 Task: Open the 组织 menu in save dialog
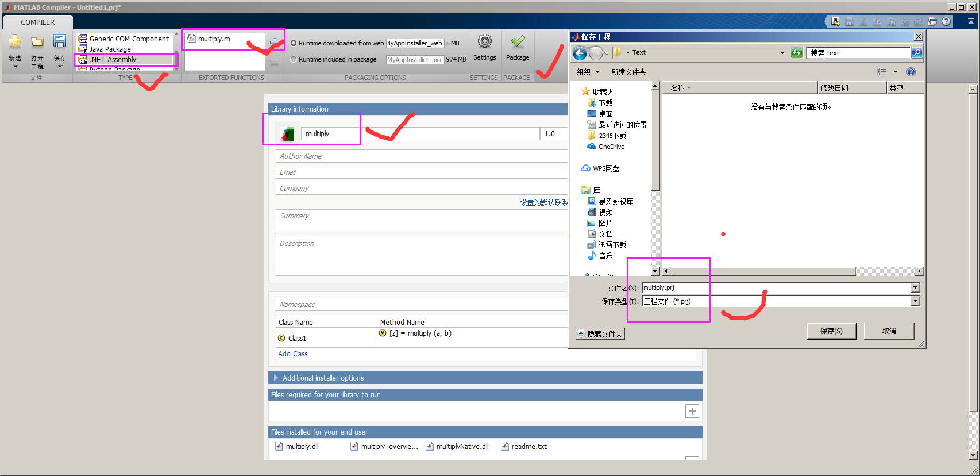[588, 72]
